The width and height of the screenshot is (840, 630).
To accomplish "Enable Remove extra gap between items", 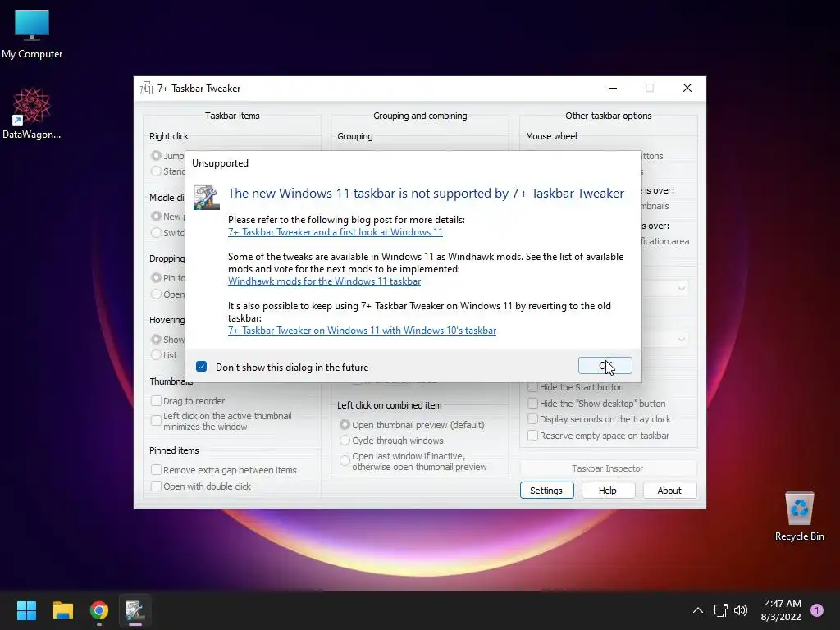I will tap(156, 470).
